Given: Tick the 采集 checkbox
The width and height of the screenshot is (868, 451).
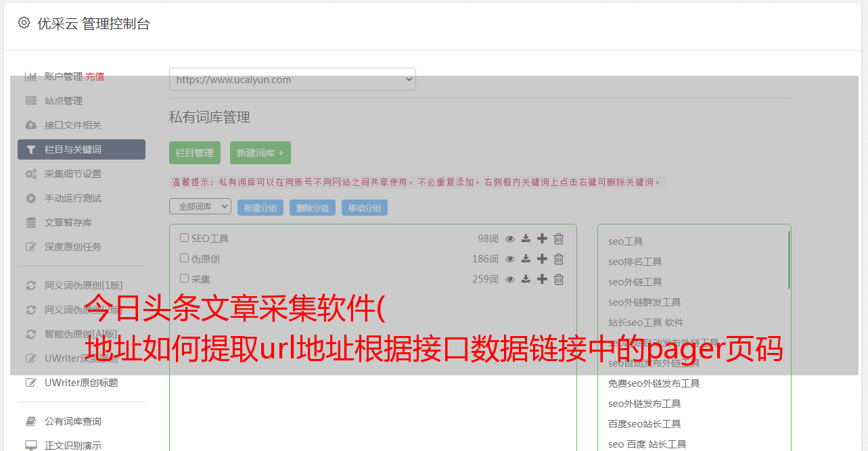Looking at the screenshot, I should click(x=184, y=279).
